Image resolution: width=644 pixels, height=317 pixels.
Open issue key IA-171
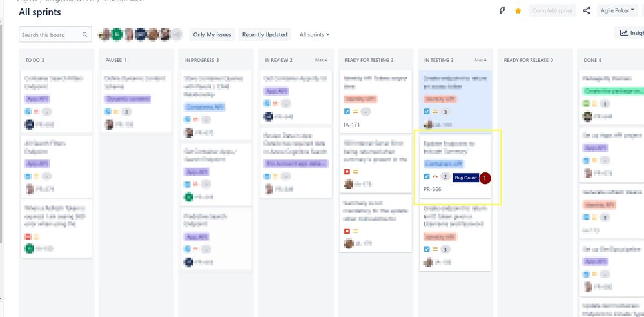[x=351, y=125]
